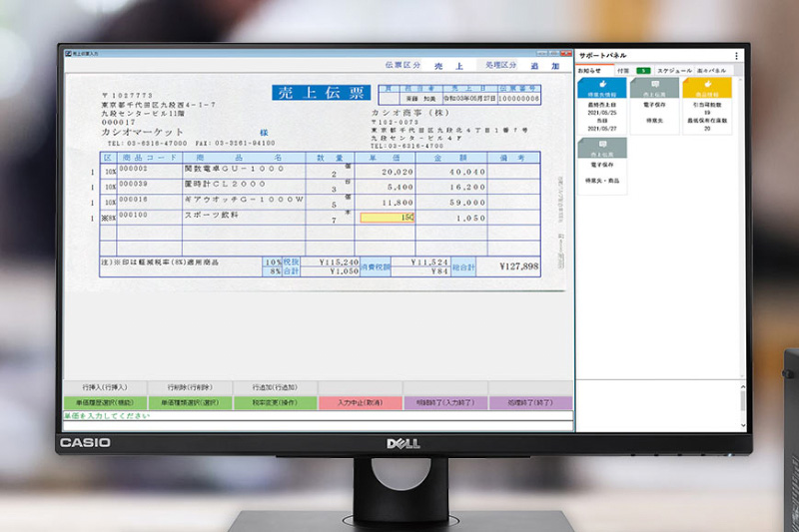The height and width of the screenshot is (532, 799).
Task: Click the 処理区分 value 追加
Action: [544, 66]
